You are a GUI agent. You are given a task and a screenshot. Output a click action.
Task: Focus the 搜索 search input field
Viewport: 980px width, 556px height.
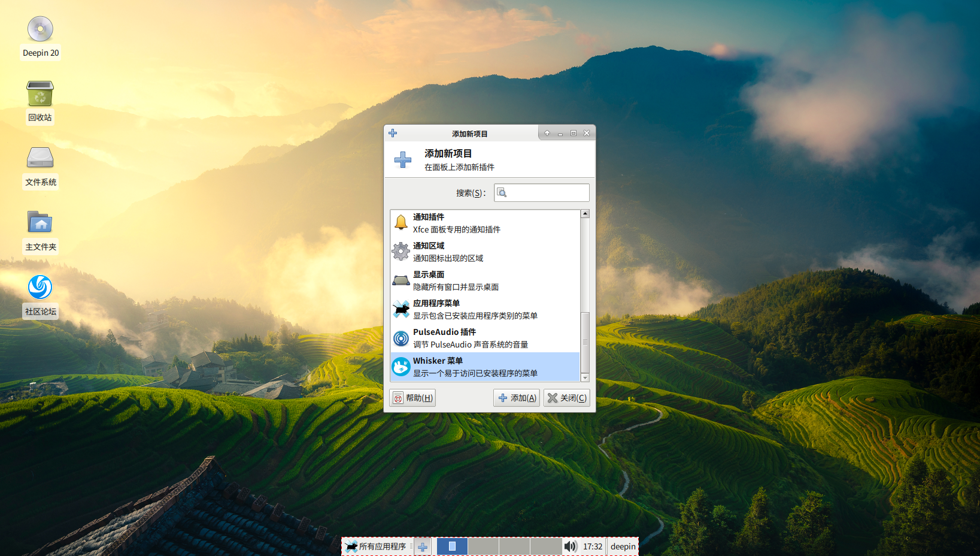(542, 192)
